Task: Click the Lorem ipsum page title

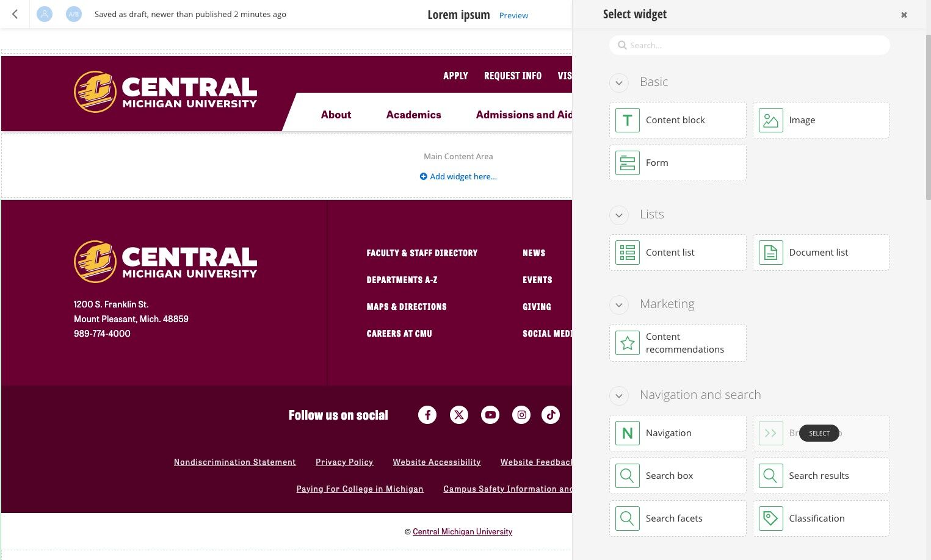Action: coord(458,15)
